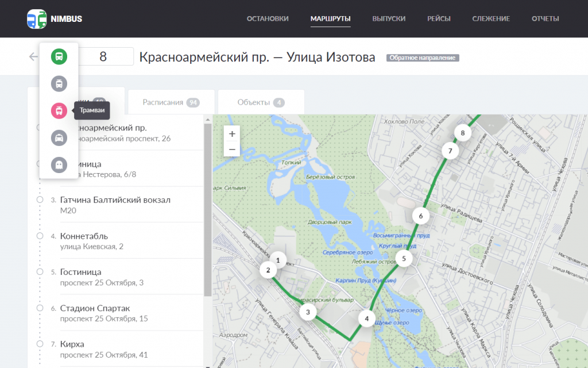588x368 pixels.
Task: Click the route number field showing 8
Action: 105,57
